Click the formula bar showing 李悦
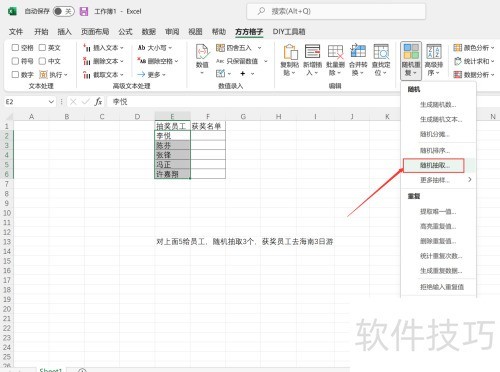Screen dimensions: 500x372 pos(253,102)
